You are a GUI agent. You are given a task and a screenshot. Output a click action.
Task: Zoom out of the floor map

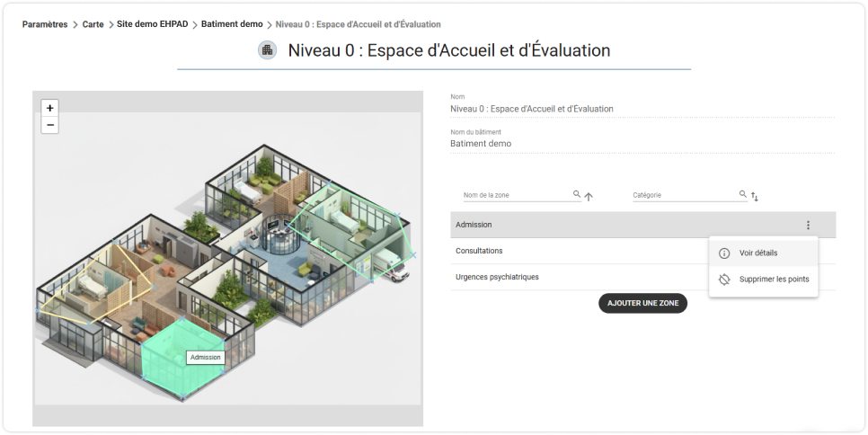point(49,125)
